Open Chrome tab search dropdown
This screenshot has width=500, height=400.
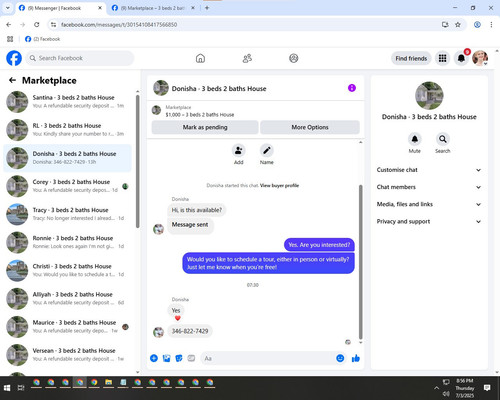(x=7, y=8)
